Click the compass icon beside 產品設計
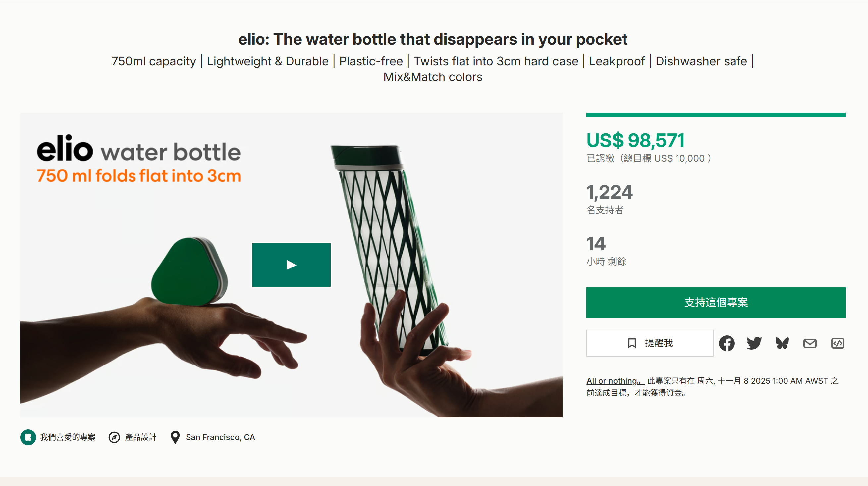The height and width of the screenshot is (486, 868). point(114,437)
